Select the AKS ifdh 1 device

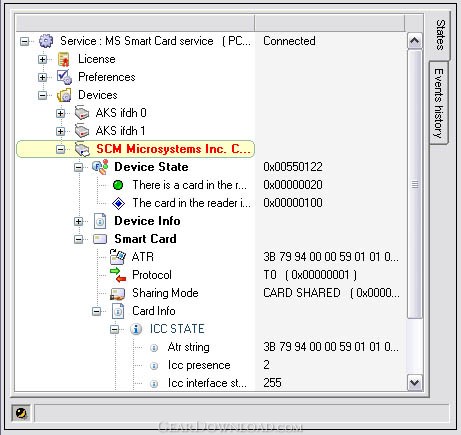pyautogui.click(x=120, y=131)
